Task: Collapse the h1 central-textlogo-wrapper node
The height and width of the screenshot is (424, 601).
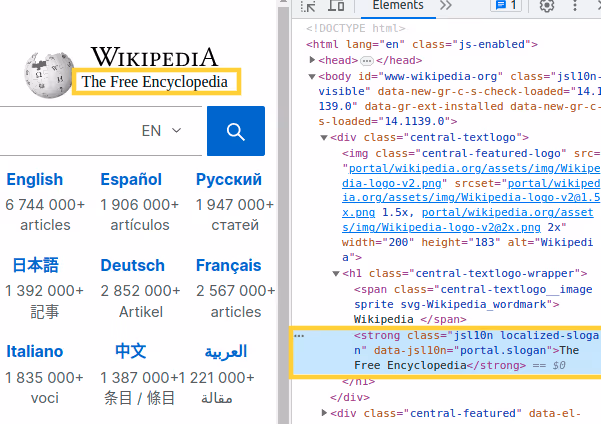Action: pyautogui.click(x=336, y=274)
